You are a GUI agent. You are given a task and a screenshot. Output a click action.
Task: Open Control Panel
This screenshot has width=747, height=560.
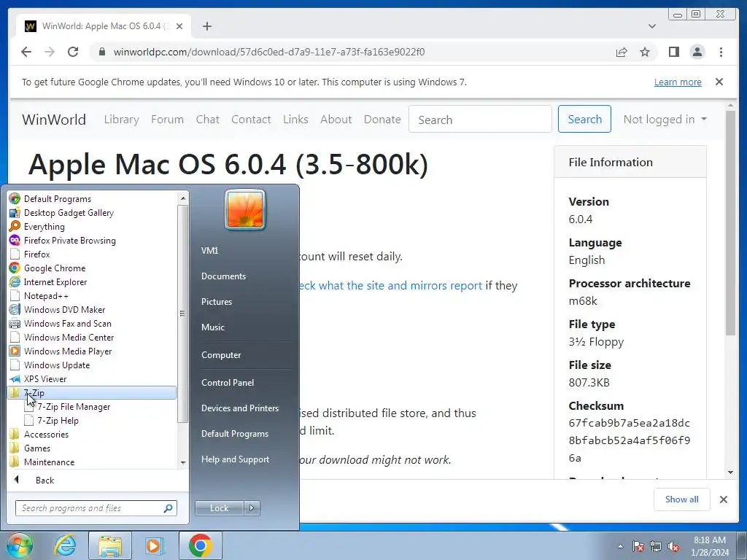pos(228,382)
